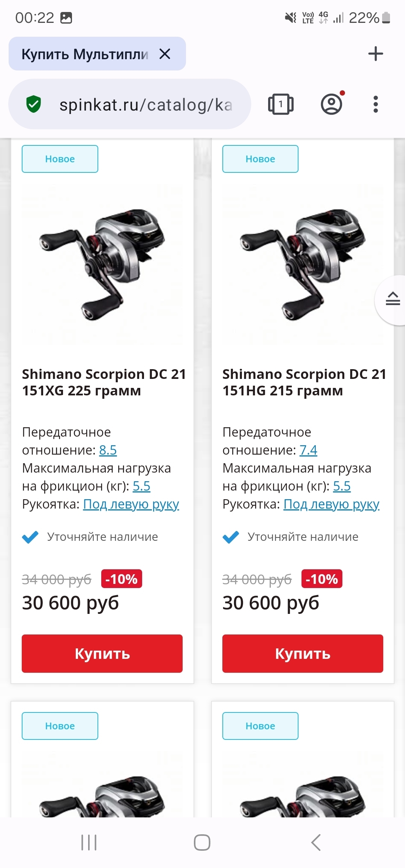
Task: Open the browser three-dot menu
Action: click(375, 104)
